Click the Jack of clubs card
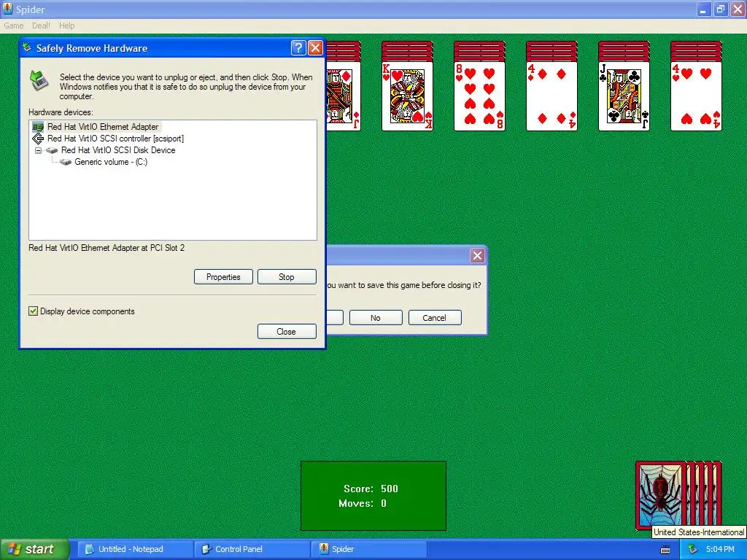This screenshot has height=560, width=747. tap(624, 96)
